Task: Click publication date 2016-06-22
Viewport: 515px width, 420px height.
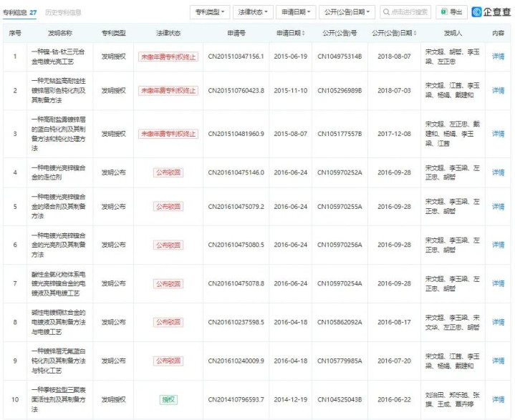Action: (394, 400)
